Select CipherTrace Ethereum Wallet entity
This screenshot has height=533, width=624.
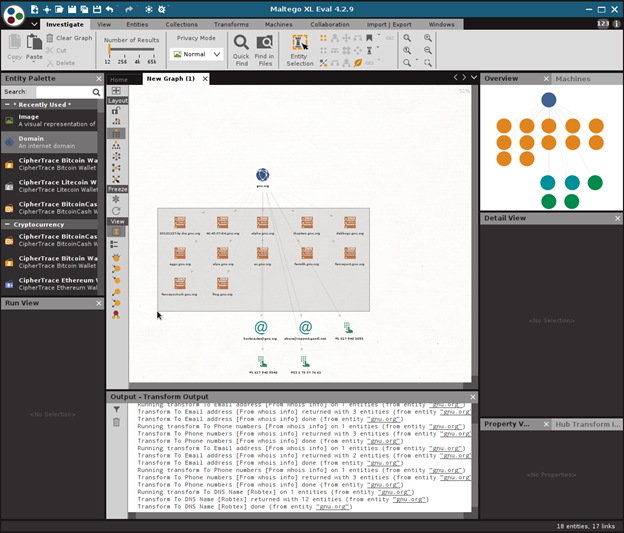coord(49,284)
